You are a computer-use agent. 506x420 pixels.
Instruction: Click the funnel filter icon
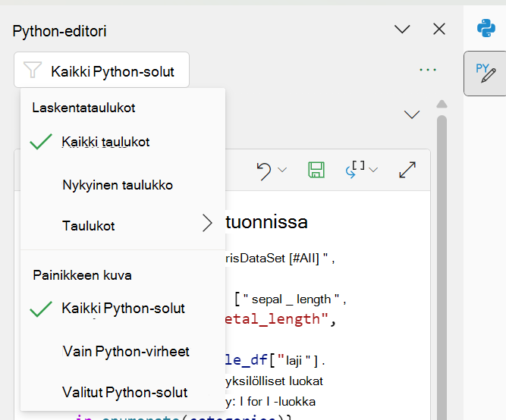33,70
